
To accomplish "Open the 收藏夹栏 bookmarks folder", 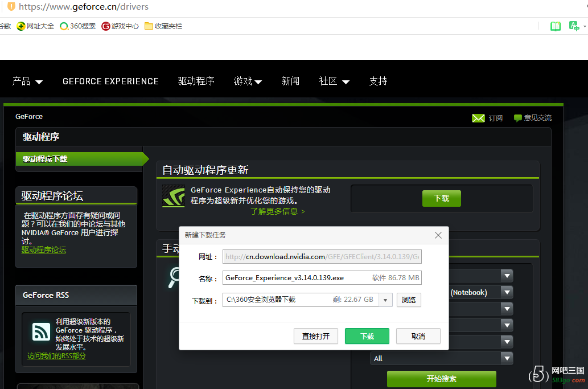I will pyautogui.click(x=163, y=26).
